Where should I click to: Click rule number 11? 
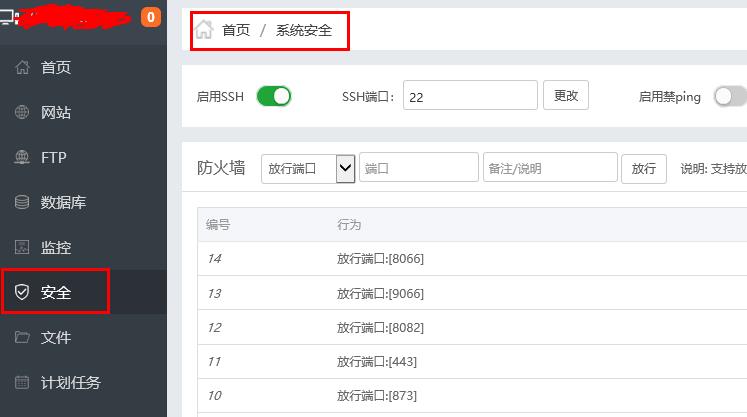[214, 362]
